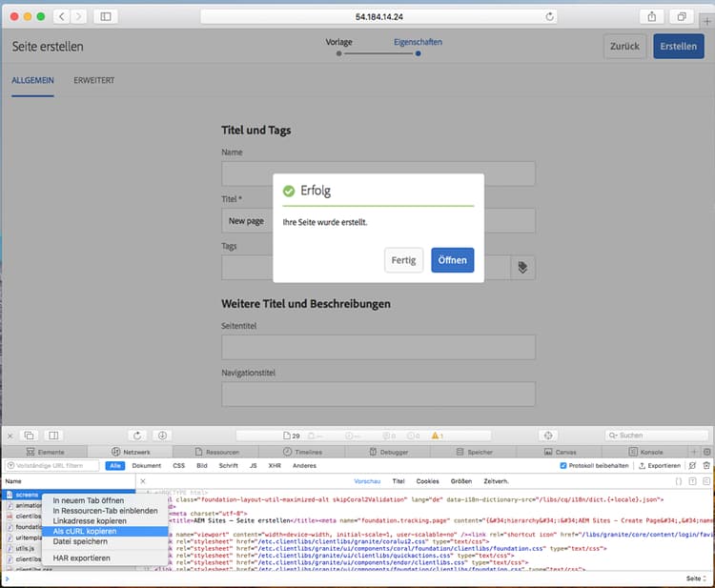This screenshot has width=715, height=588.
Task: Click the Vorlage wizard step
Action: pos(338,42)
